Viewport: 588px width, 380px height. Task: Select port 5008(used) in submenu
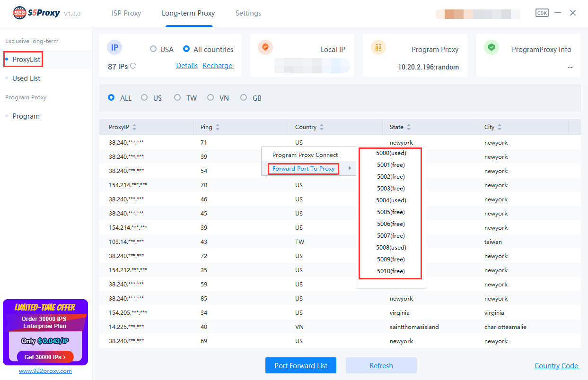pos(391,248)
